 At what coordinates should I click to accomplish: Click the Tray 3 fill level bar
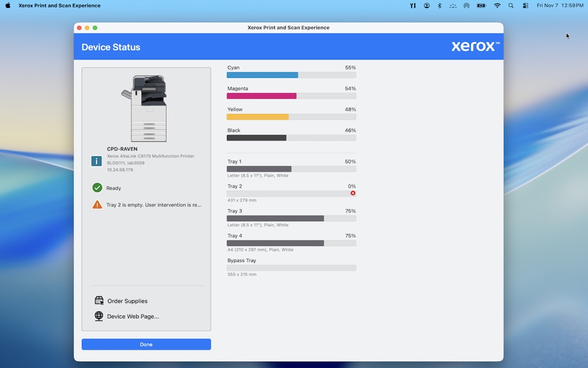coord(291,218)
